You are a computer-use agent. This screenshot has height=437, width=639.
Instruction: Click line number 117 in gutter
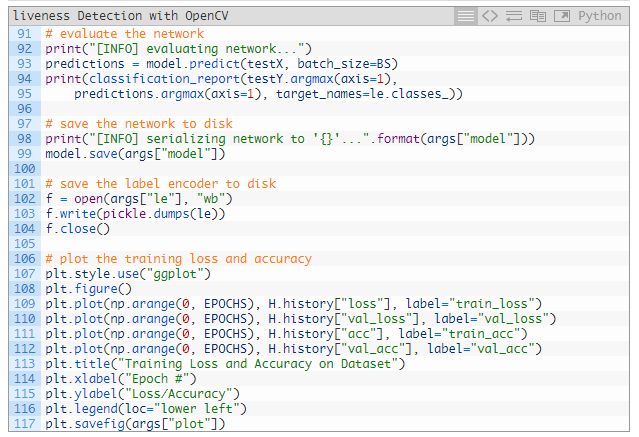click(24, 423)
